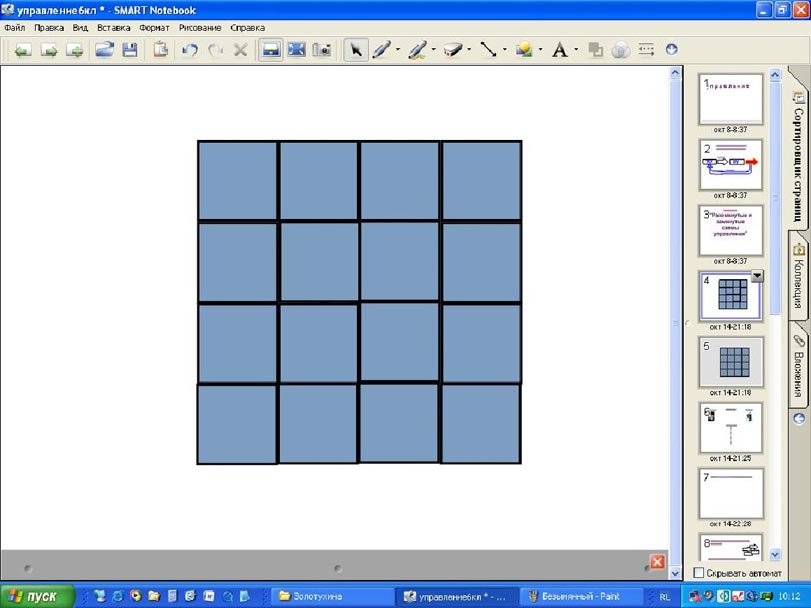Click the Save diskette icon
This screenshot has height=608, width=811.
point(130,49)
